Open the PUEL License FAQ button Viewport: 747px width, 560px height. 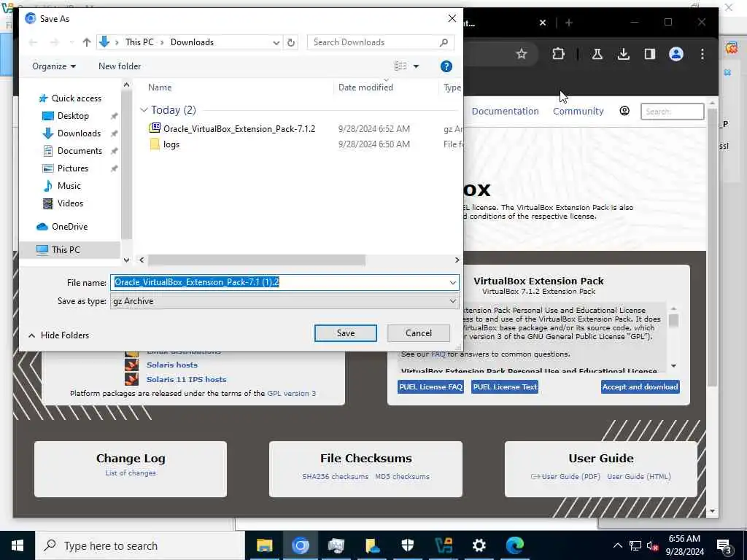coord(430,386)
